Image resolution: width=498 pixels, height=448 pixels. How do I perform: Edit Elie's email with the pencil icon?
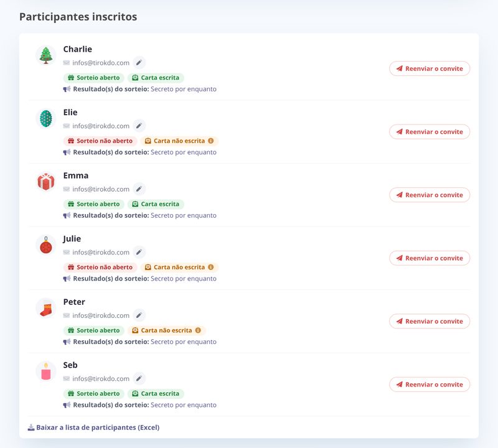point(139,126)
